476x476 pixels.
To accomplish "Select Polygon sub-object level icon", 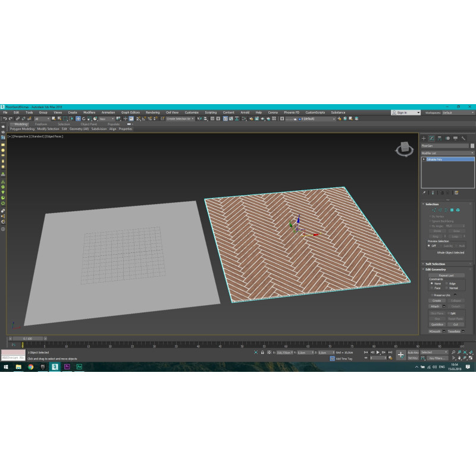I will [452, 210].
